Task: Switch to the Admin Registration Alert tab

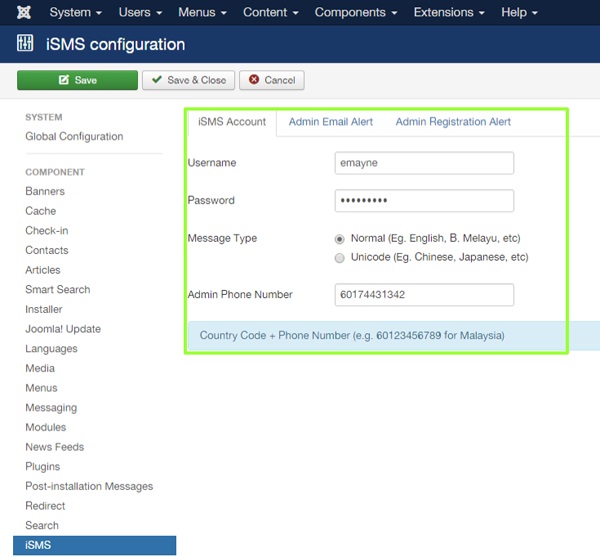Action: pos(453,122)
